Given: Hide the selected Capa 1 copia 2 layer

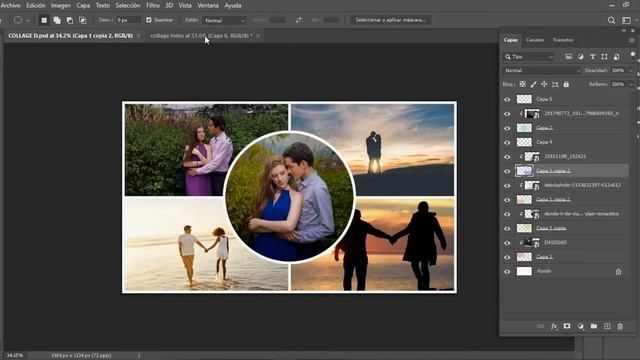Looking at the screenshot, I should coord(507,171).
